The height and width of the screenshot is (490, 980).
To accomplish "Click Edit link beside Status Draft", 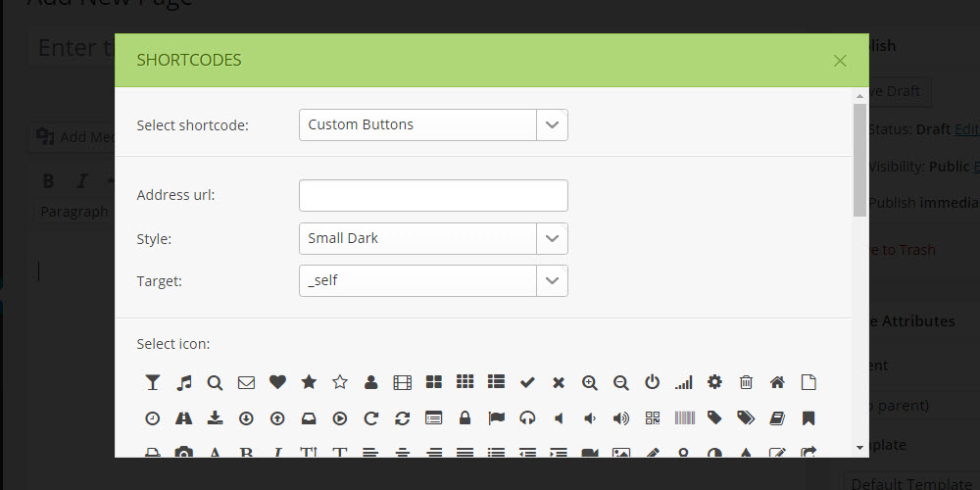I will [x=967, y=129].
